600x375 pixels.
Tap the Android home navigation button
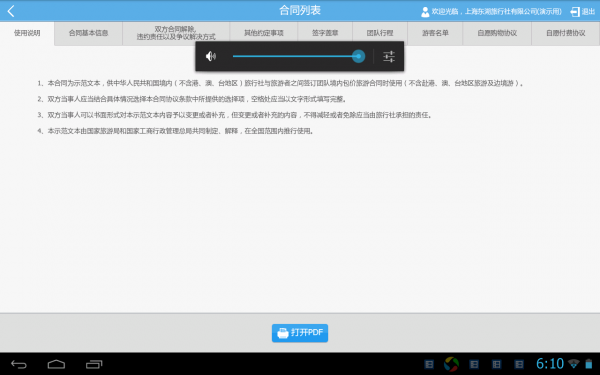pos(56,364)
